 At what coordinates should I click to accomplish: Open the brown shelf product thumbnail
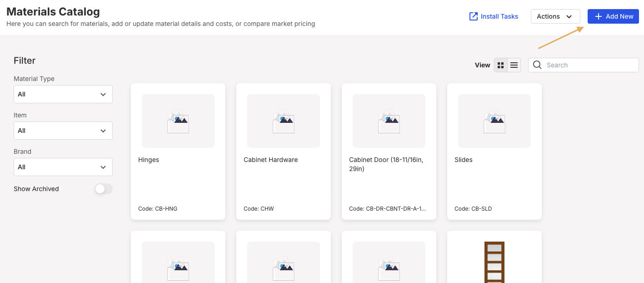click(x=494, y=262)
